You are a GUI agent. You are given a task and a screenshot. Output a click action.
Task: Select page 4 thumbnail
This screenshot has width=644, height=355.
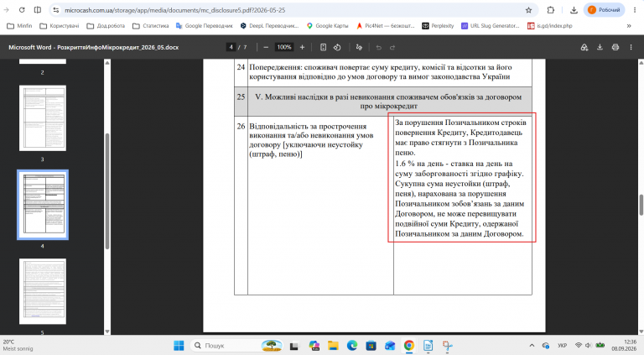42,205
